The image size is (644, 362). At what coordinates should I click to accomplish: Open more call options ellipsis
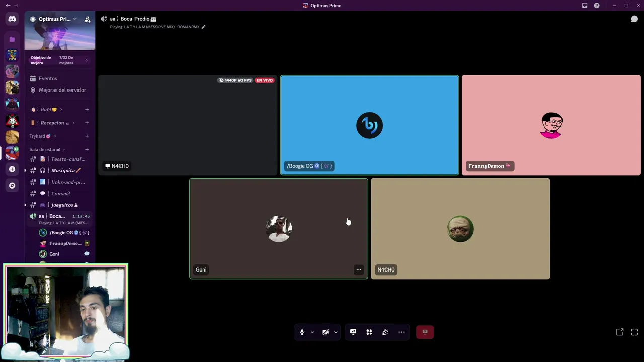401,332
